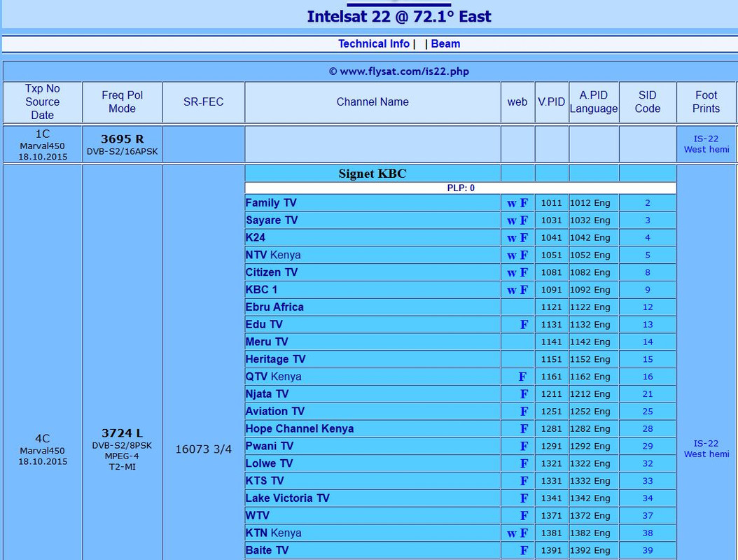Screen dimensions: 738x560
Task: Open IS-22 West hemi footprint for 1C
Action: pyautogui.click(x=706, y=144)
